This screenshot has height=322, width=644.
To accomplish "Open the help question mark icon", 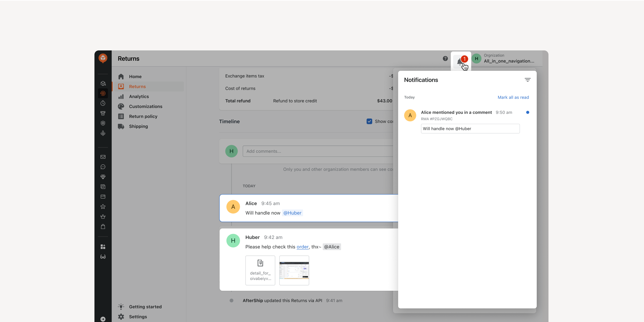I will click(445, 58).
